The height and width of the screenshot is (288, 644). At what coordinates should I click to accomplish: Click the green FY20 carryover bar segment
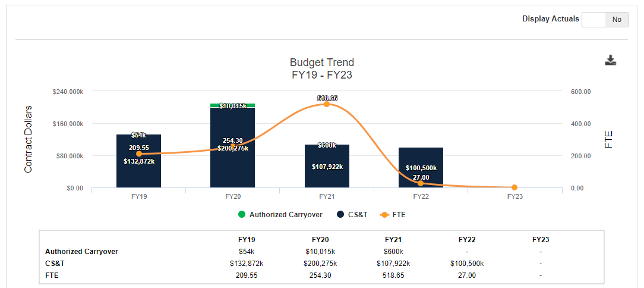[232, 105]
